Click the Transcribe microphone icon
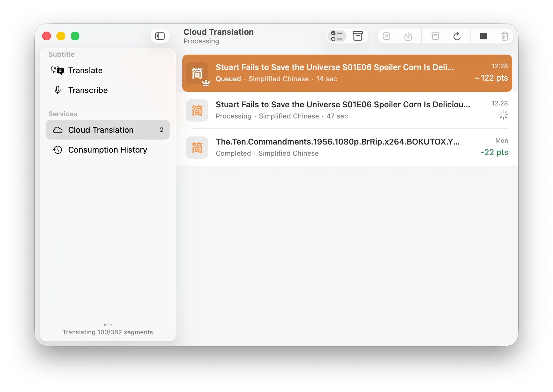This screenshot has height=392, width=553. [x=58, y=90]
